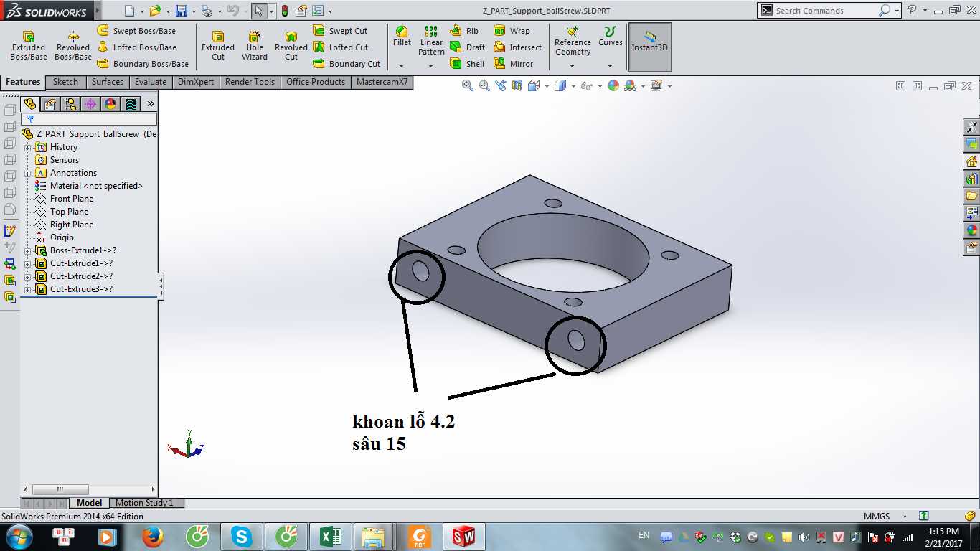This screenshot has height=551, width=980.
Task: Select the Fillet tool
Action: 402,37
